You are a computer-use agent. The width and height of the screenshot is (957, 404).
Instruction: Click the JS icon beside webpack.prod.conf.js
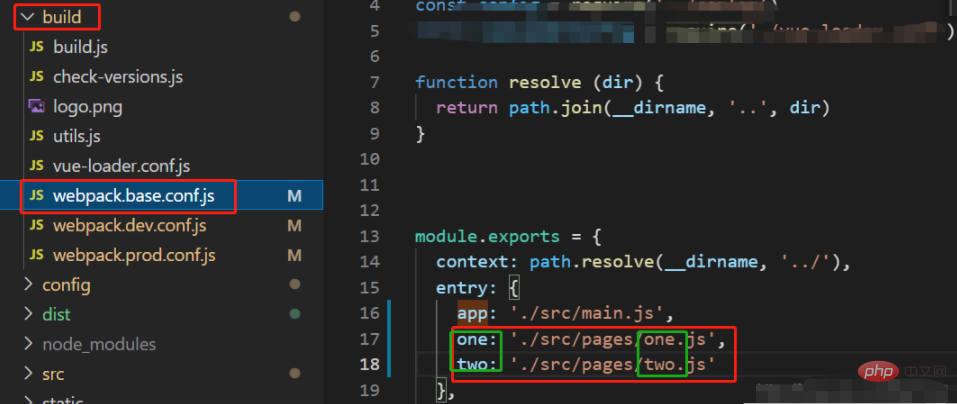coord(37,255)
